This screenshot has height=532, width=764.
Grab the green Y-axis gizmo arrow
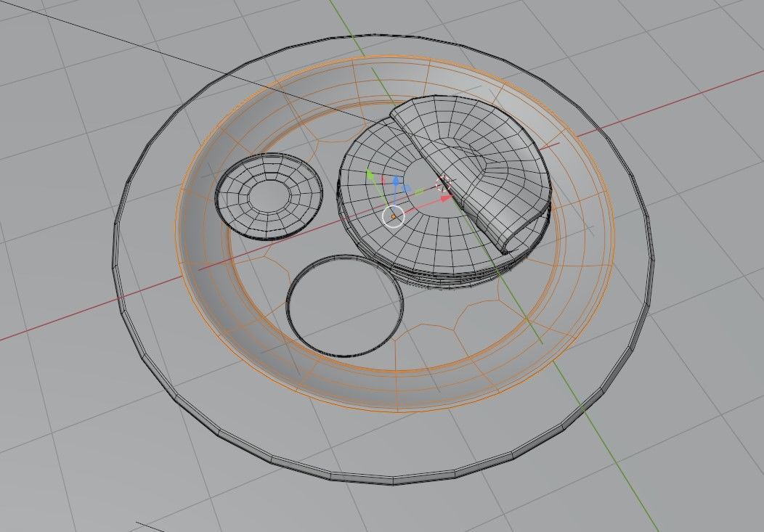click(x=370, y=173)
